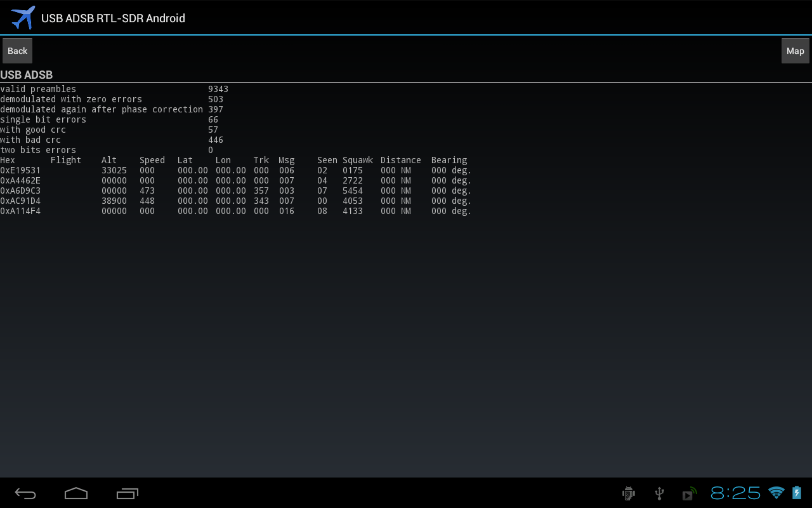Select aircraft hex 0xA114F4
Viewport: 812px width, 508px height.
point(20,211)
